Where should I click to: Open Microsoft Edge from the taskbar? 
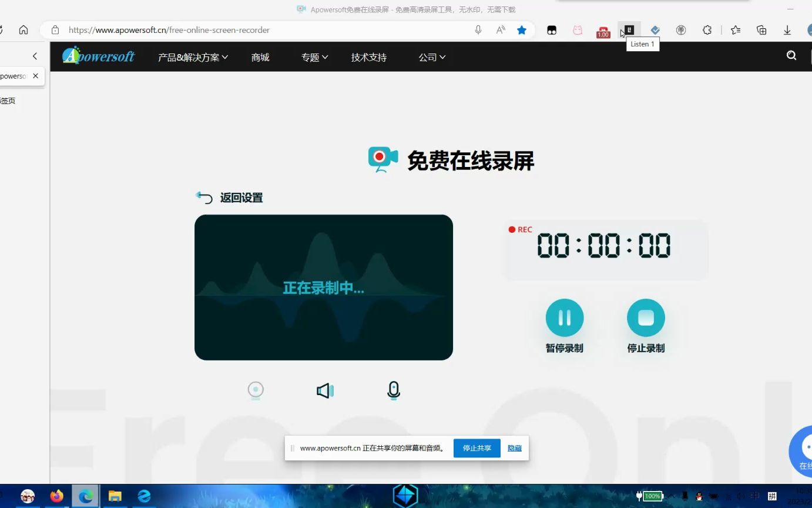(86, 496)
